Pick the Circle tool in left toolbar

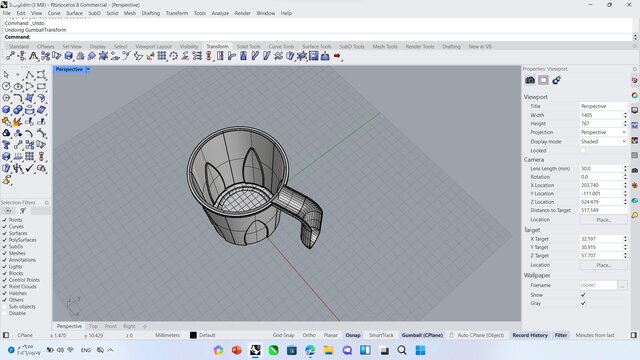pyautogui.click(x=6, y=86)
